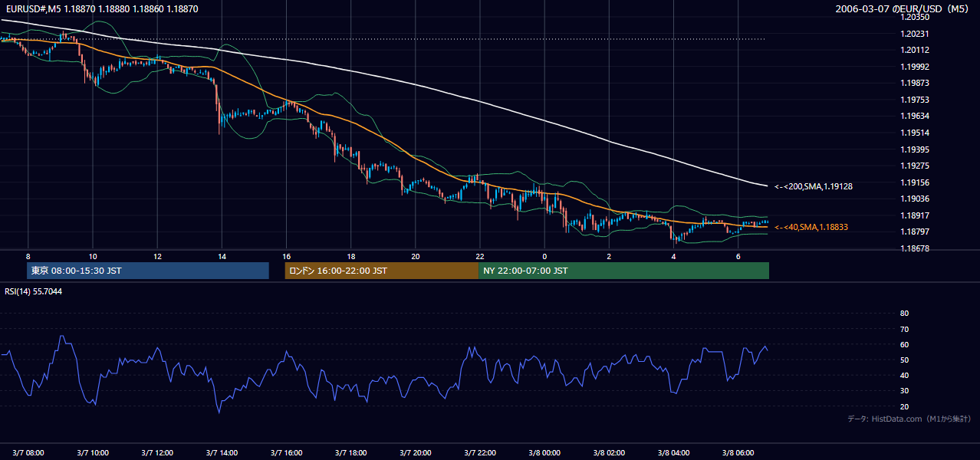Screen dimensions: 980x460
Task: Click price axis value 1.19156
Action: [x=914, y=182]
